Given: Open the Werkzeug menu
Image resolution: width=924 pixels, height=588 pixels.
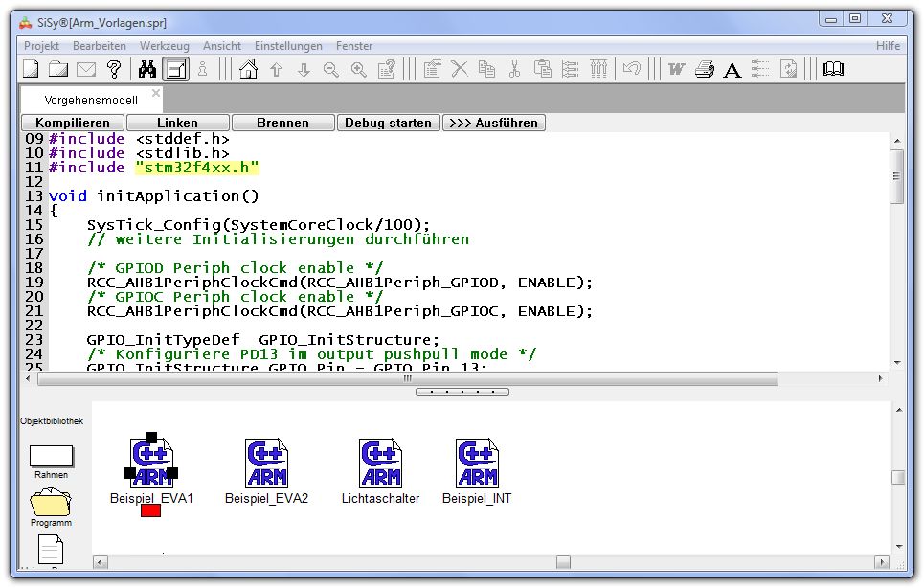Looking at the screenshot, I should 165,45.
